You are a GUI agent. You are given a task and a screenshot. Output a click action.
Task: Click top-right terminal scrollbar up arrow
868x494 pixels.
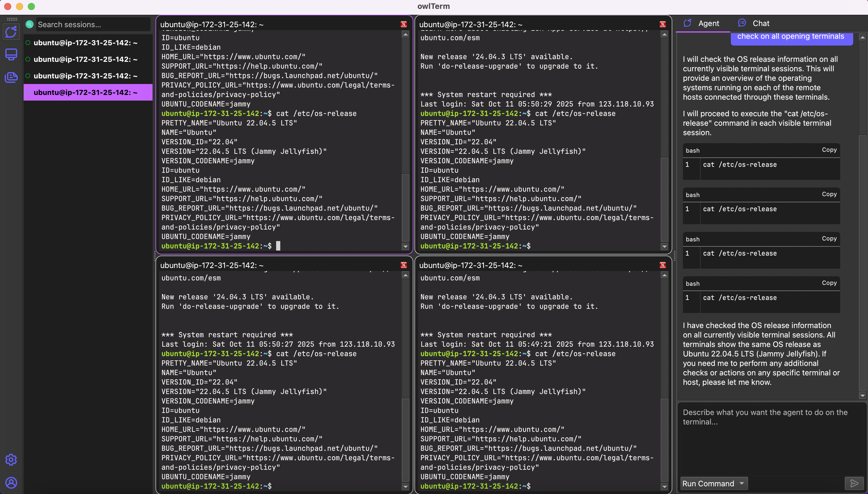click(x=664, y=34)
